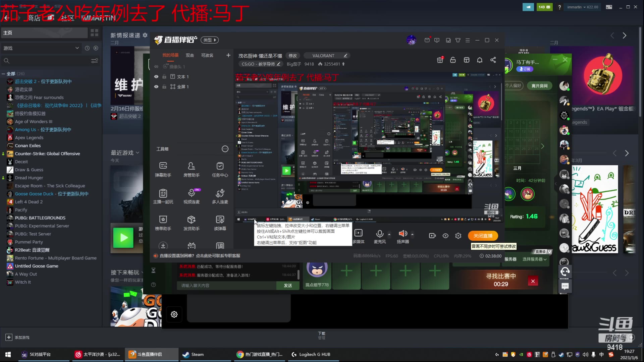
Task: Select the 可改名 scene tab
Action: click(207, 55)
